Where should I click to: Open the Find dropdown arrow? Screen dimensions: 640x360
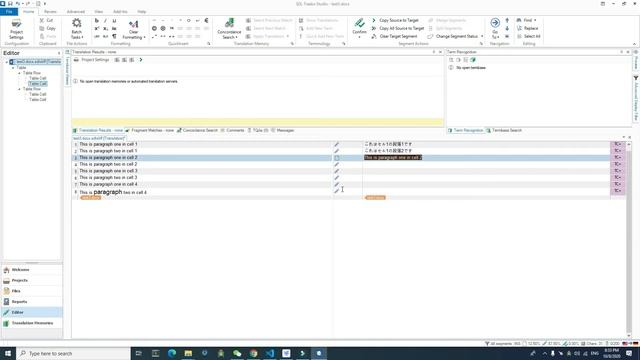535,20
